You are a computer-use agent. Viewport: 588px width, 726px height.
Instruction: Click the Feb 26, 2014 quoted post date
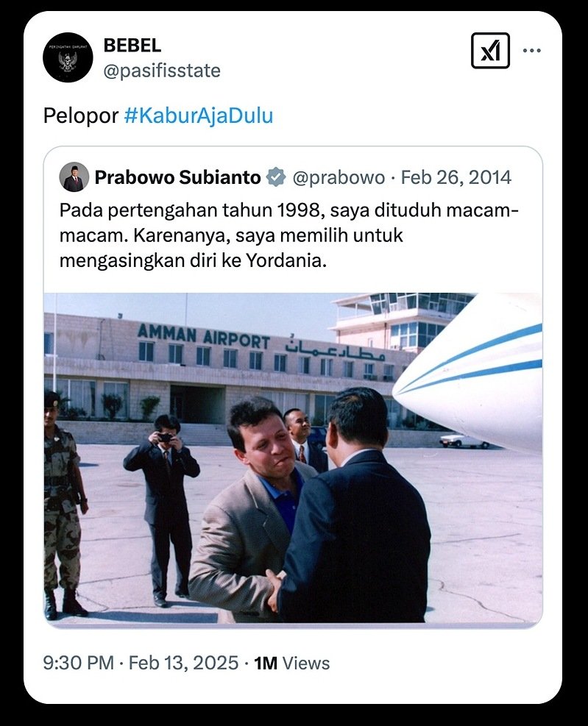456,177
